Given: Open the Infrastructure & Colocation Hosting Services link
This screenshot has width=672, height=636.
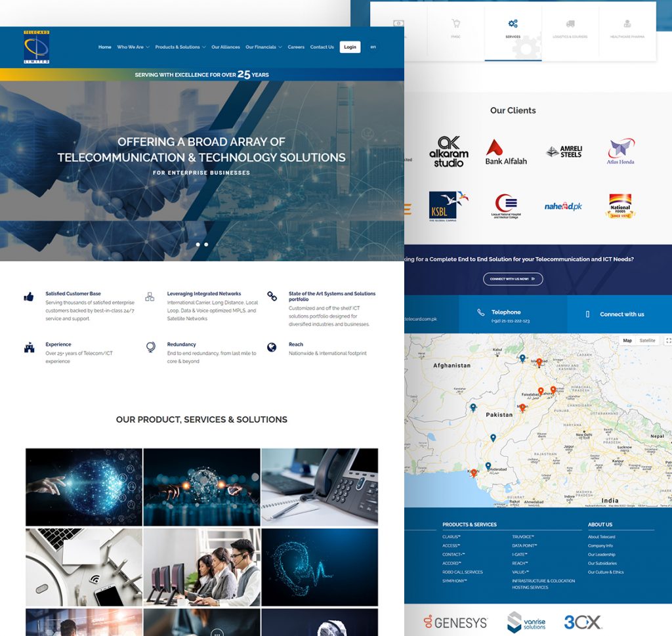Looking at the screenshot, I should 543,584.
